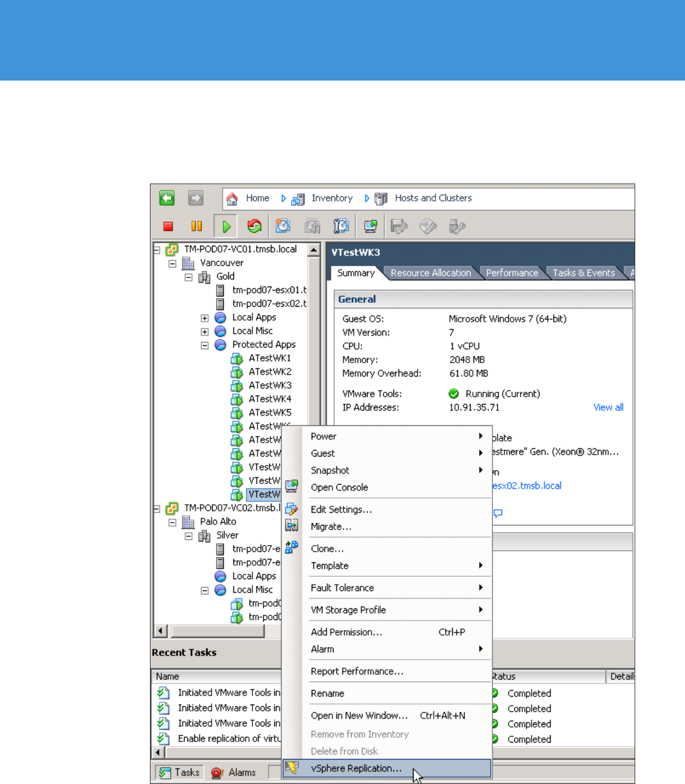Click the green Power On toolbar button

[226, 226]
